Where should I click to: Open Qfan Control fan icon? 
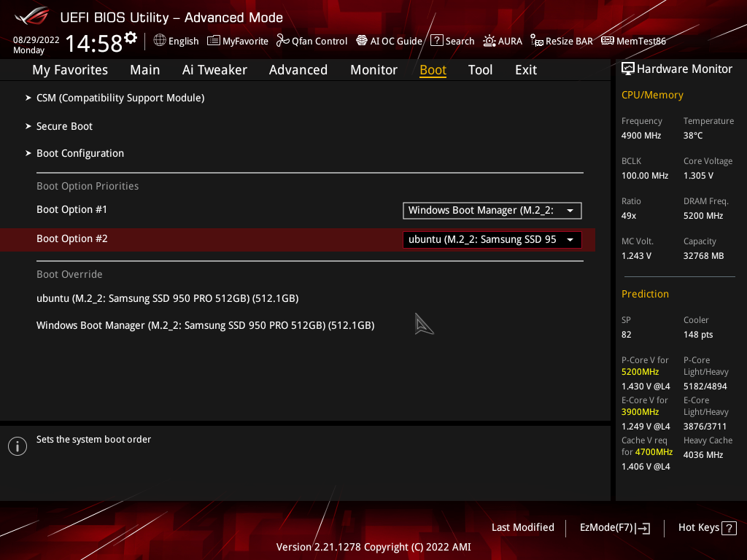(282, 41)
